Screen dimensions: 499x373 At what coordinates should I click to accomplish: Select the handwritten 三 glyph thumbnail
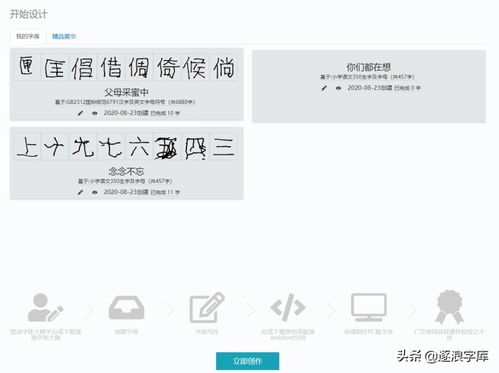tap(224, 147)
